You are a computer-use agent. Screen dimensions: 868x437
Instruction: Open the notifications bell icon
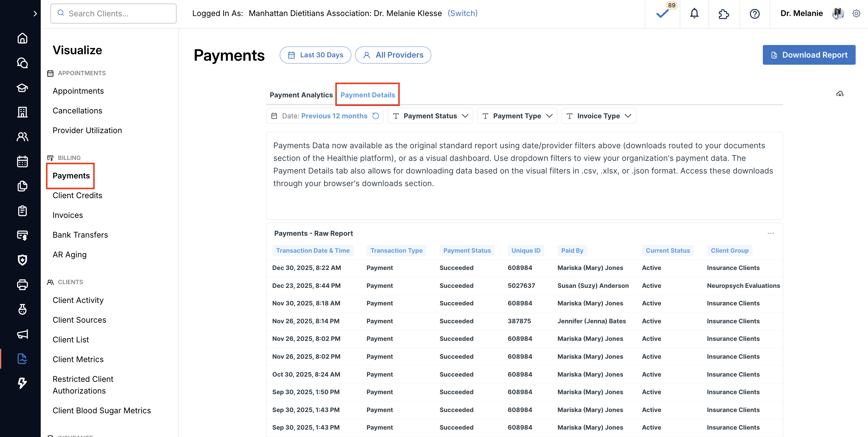pyautogui.click(x=694, y=14)
